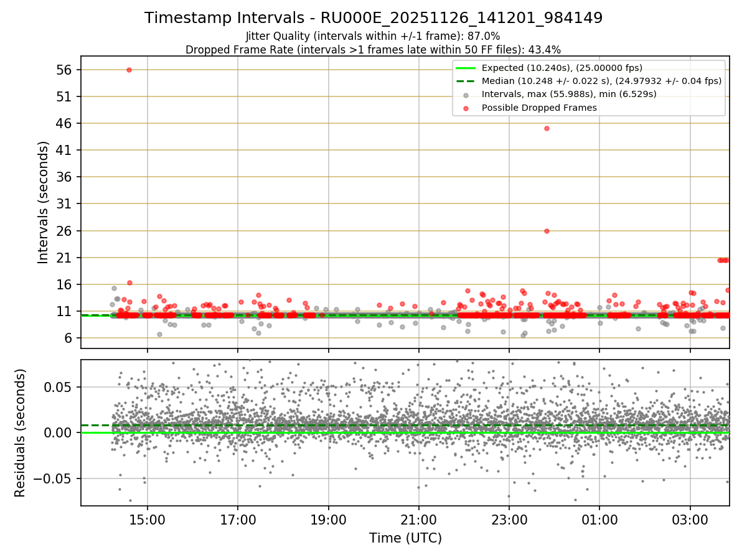Click the '31' y-axis tick label

pos(65,203)
